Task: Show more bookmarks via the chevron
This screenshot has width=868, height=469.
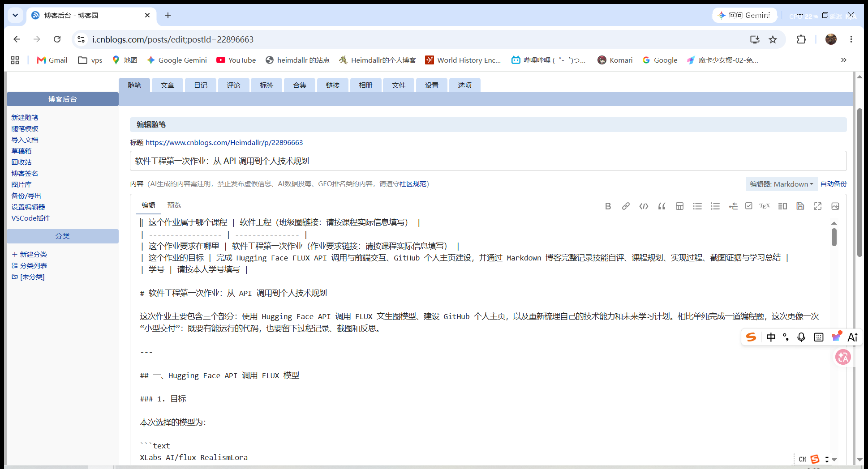Action: tap(843, 60)
